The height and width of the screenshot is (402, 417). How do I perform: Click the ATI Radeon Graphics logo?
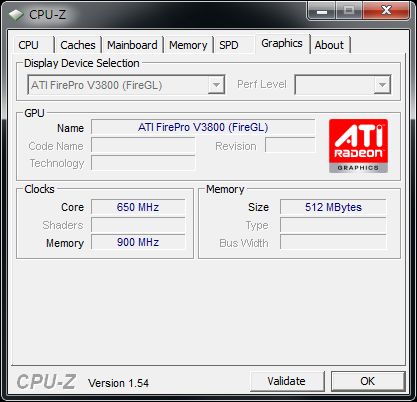coord(358,146)
